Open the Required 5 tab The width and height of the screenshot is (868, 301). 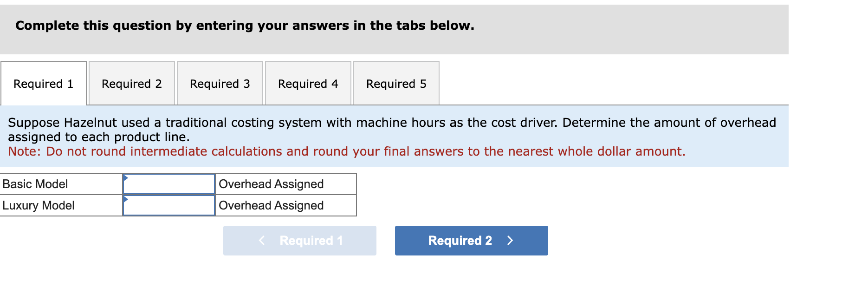pos(396,84)
